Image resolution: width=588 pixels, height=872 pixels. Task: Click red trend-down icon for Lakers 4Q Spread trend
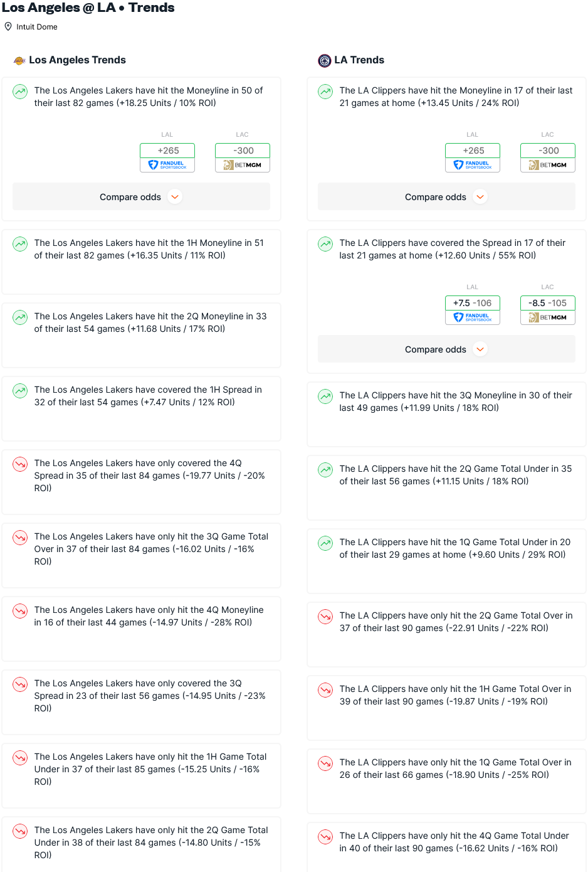20,464
